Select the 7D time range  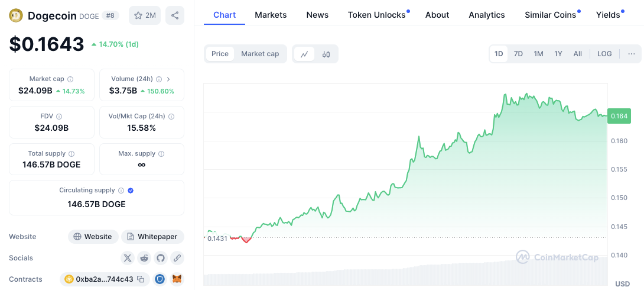point(518,54)
